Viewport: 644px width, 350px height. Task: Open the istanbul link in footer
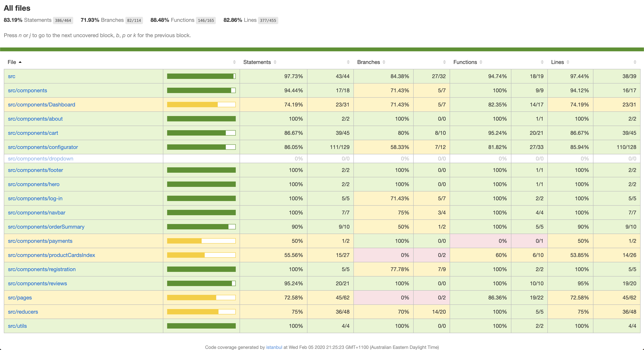pos(274,347)
